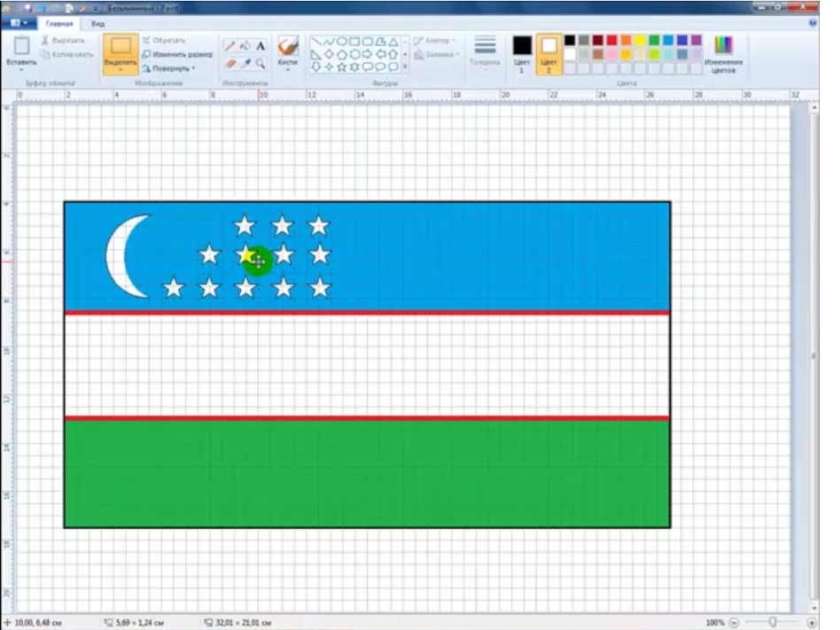Click the Crop (Обрезать) button
This screenshot has height=630, width=840.
[164, 40]
